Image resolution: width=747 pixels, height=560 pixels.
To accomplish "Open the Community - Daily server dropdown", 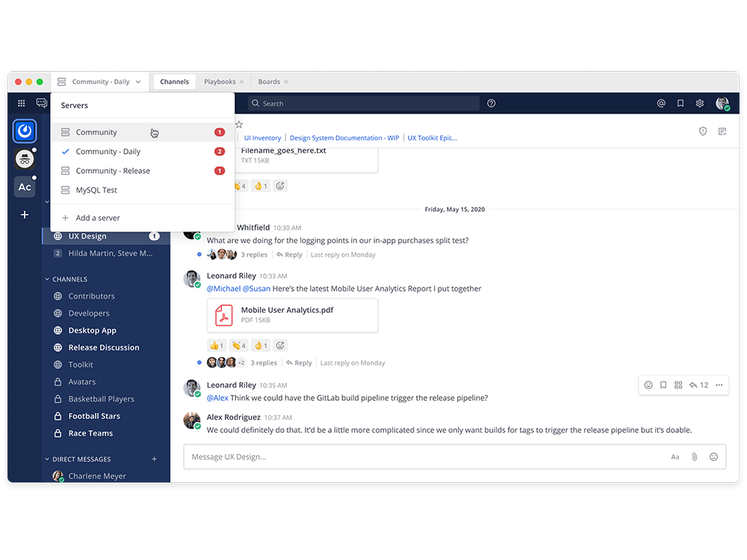I will (x=101, y=81).
